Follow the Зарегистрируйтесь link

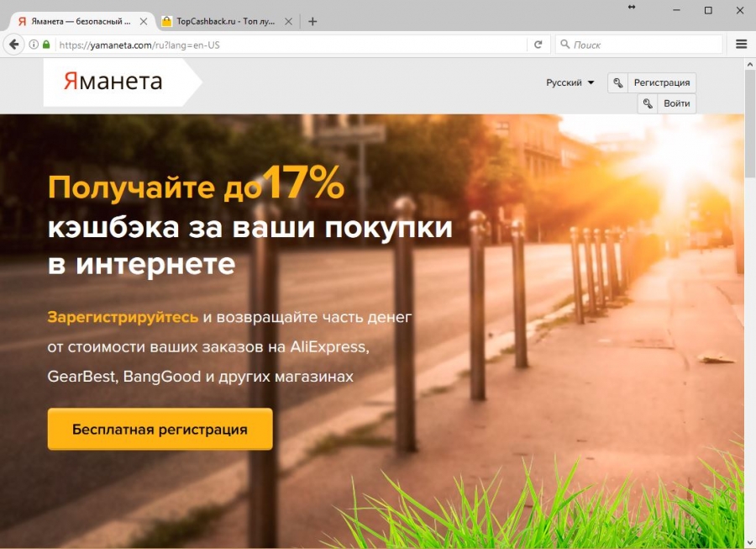pos(123,318)
